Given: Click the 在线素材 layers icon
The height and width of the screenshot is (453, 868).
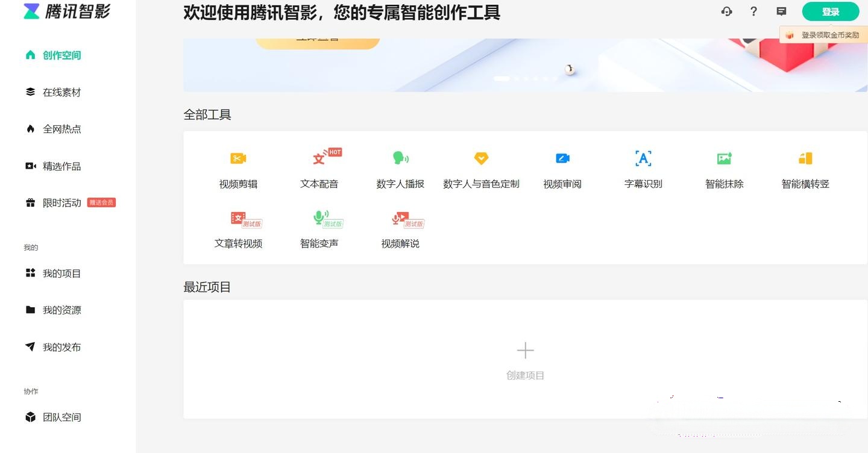Looking at the screenshot, I should [30, 92].
